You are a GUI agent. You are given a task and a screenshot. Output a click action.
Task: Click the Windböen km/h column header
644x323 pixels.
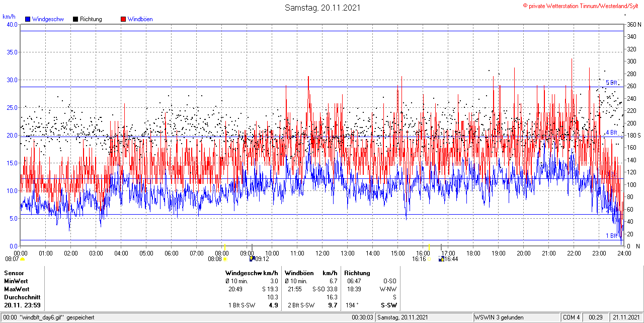click(310, 273)
